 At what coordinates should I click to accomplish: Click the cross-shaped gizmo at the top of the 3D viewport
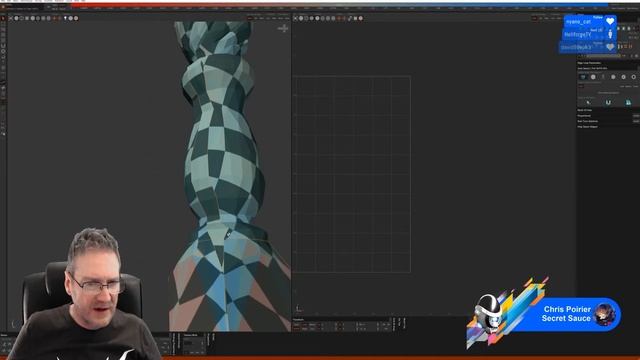tap(283, 28)
